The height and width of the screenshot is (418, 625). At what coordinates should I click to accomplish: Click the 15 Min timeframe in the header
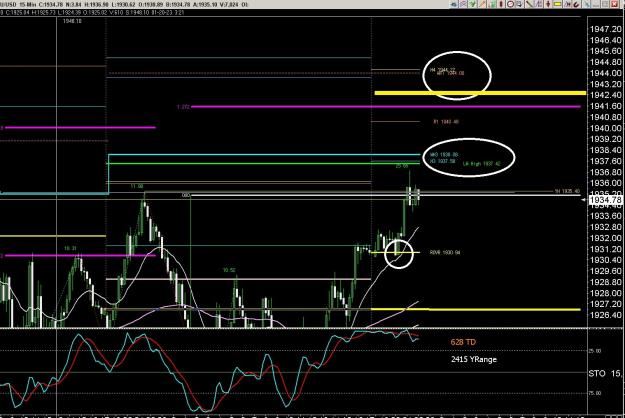coord(27,4)
